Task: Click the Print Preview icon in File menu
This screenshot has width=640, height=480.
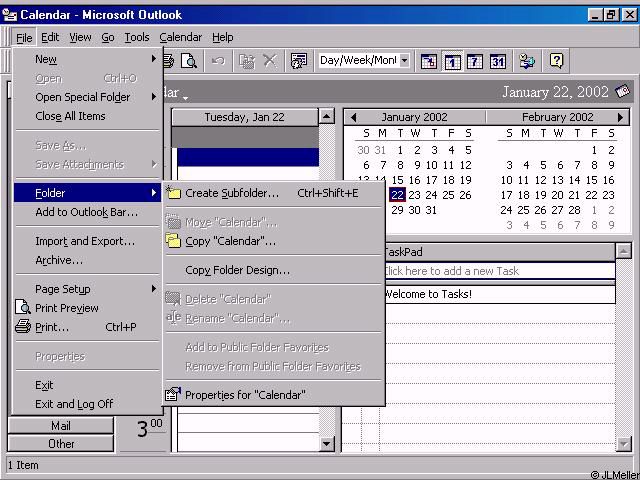Action: point(23,307)
